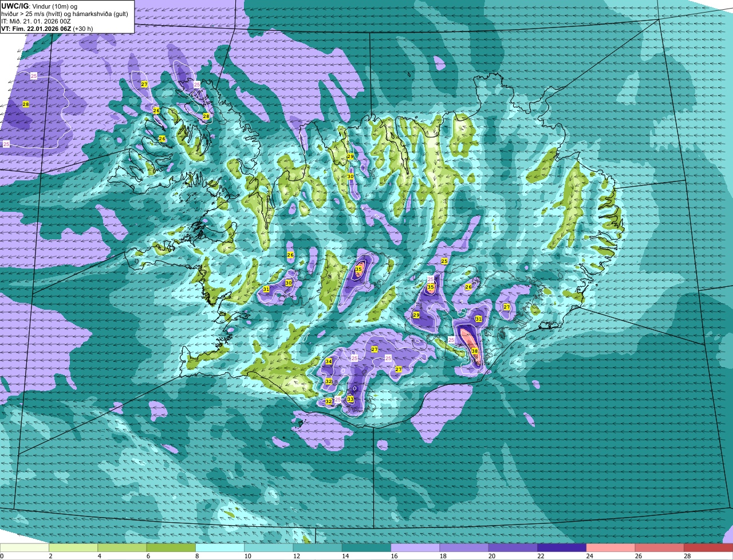733x560 pixels.
Task: Pick the medium teal 12–14 legend swatch
Action: point(318,547)
